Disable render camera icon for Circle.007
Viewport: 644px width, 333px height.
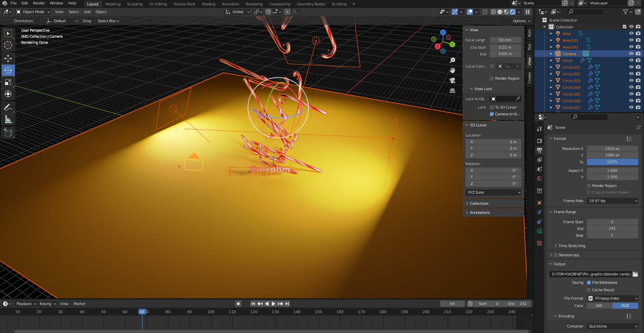tap(638, 107)
